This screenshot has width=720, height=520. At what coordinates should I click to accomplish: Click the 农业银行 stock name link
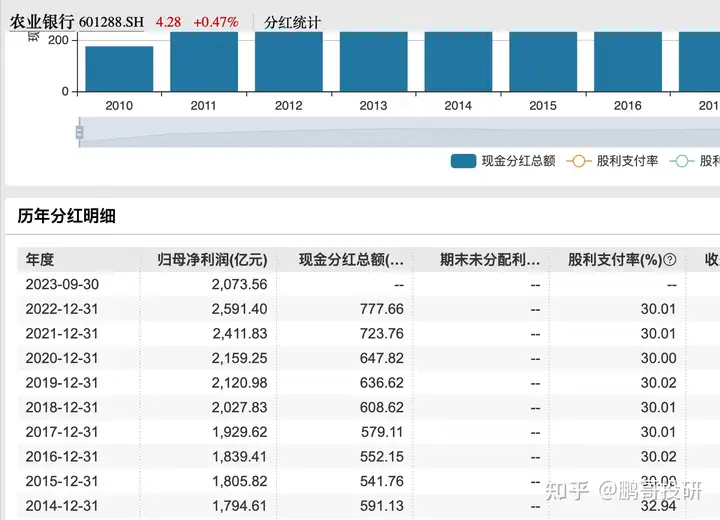click(42, 22)
